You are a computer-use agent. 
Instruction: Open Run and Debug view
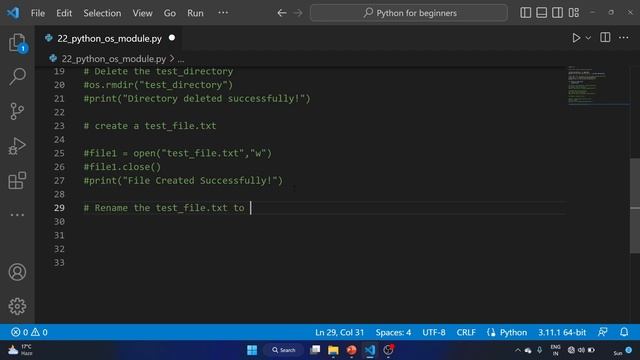tap(17, 146)
